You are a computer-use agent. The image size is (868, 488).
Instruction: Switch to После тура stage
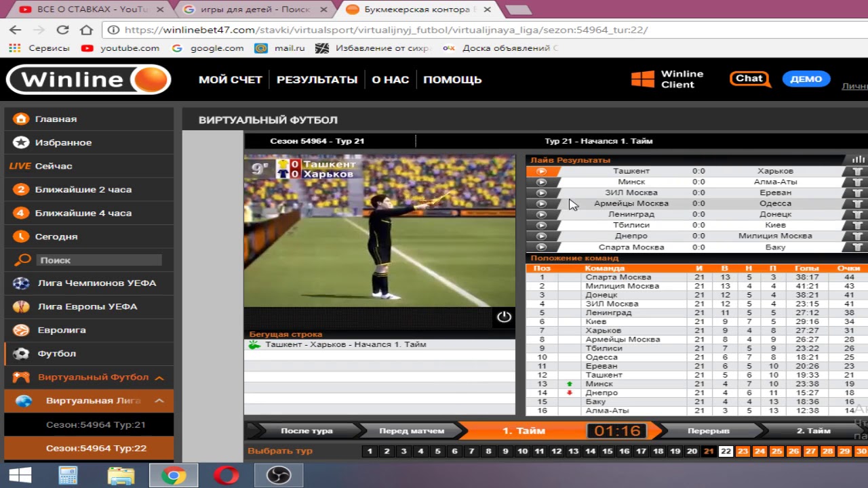coord(307,430)
